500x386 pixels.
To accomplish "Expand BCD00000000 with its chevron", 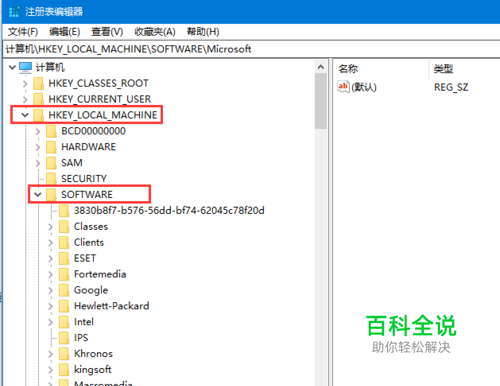I will [38, 131].
